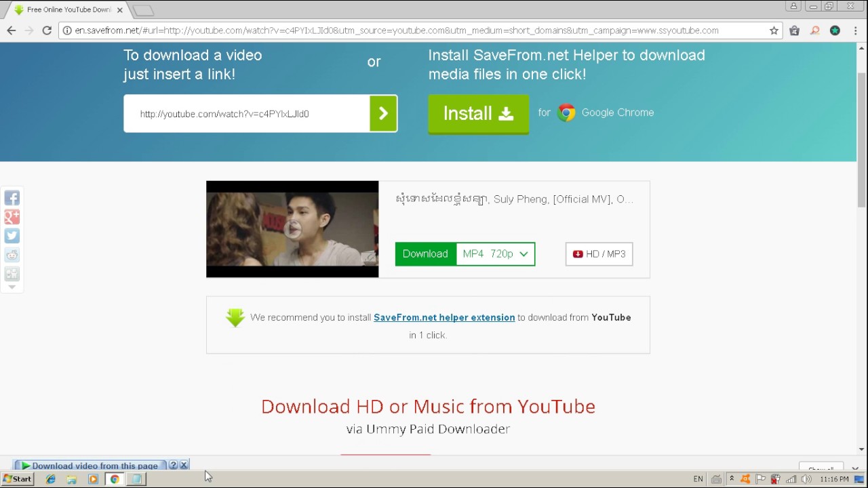Show hidden system tray icons
Screen dimensions: 868x488
pos(732,479)
